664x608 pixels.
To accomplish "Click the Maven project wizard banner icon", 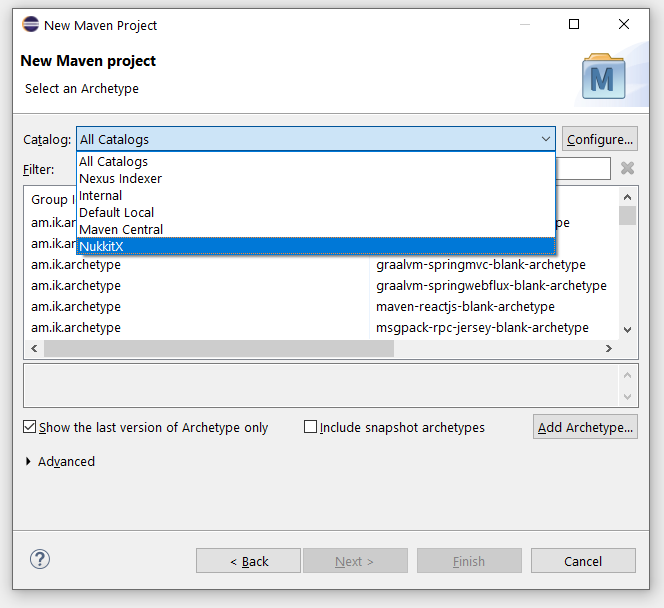I will click(604, 77).
